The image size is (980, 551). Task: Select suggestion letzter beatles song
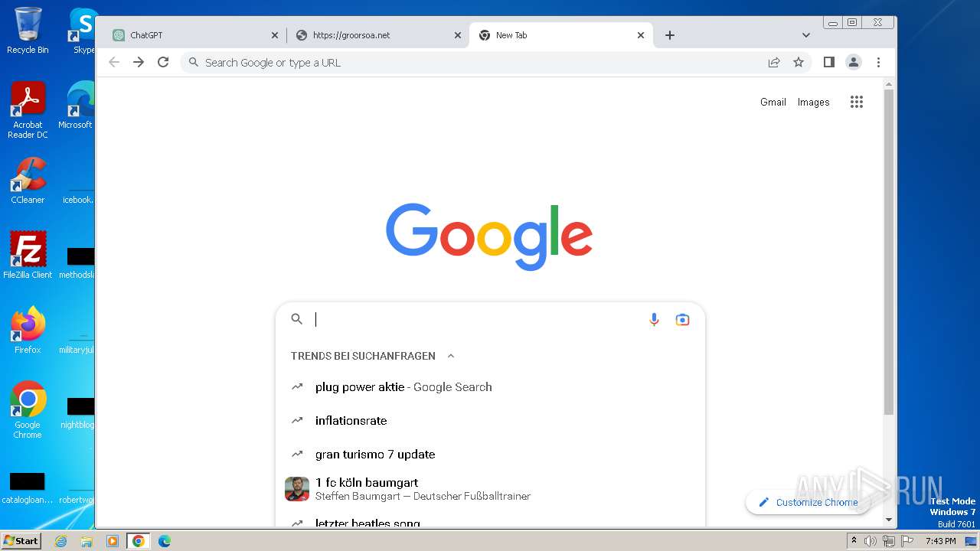[x=490, y=523]
